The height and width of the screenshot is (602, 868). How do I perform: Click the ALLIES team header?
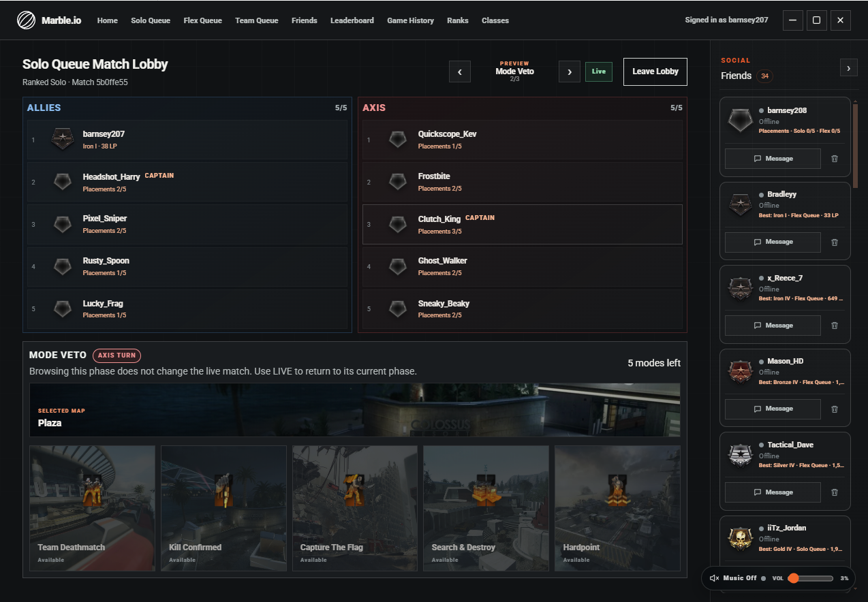coord(44,108)
